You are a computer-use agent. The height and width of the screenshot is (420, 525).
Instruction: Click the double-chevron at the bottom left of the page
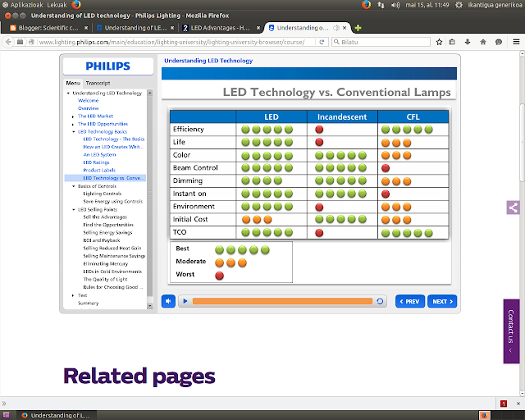(4, 404)
